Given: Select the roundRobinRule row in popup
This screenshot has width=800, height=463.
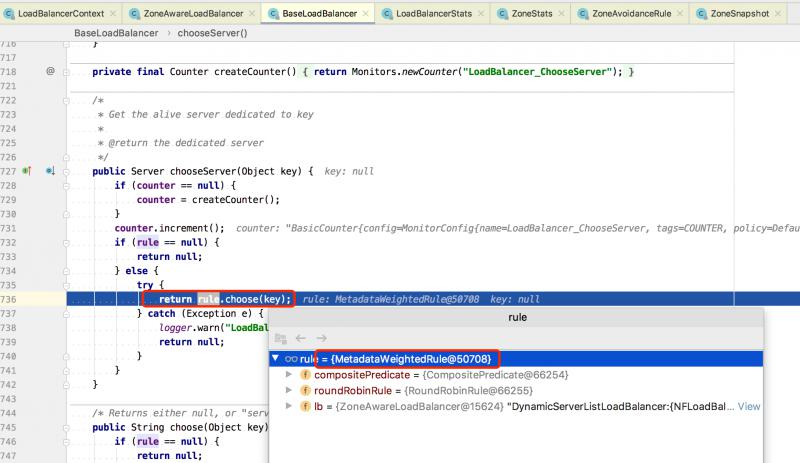Looking at the screenshot, I should tap(516, 391).
